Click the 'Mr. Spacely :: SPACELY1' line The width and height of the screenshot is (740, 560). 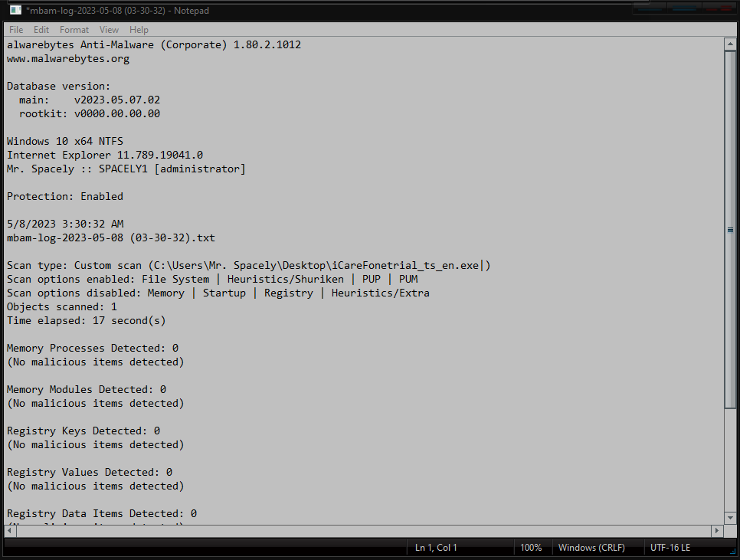pos(126,169)
